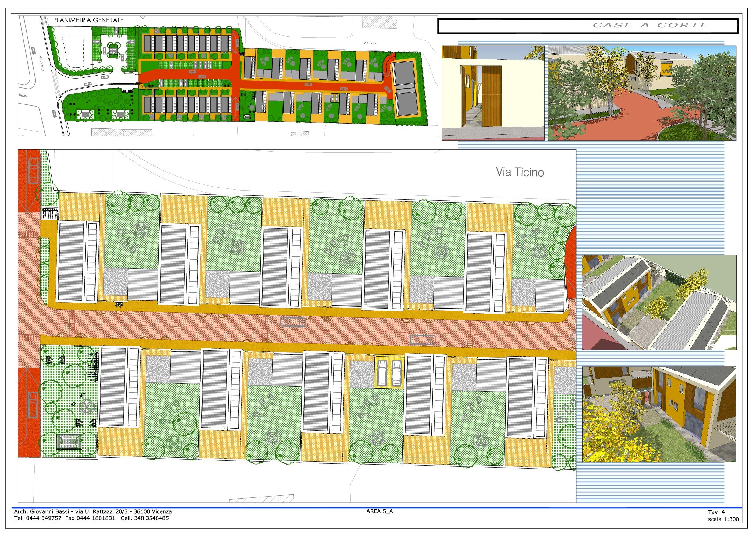Click the Tav. 4 sheet number
Screen dimensions: 756x534
pos(716,512)
